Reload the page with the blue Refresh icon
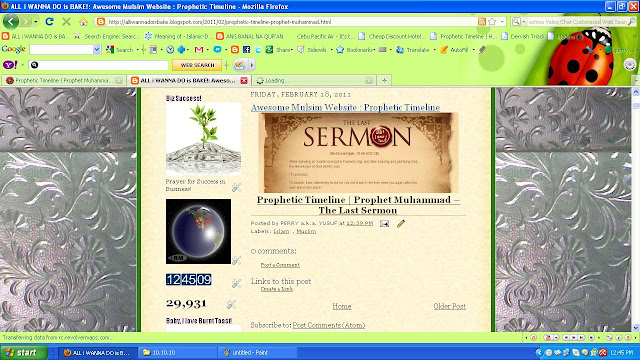The height and width of the screenshot is (360, 640). coord(49,22)
